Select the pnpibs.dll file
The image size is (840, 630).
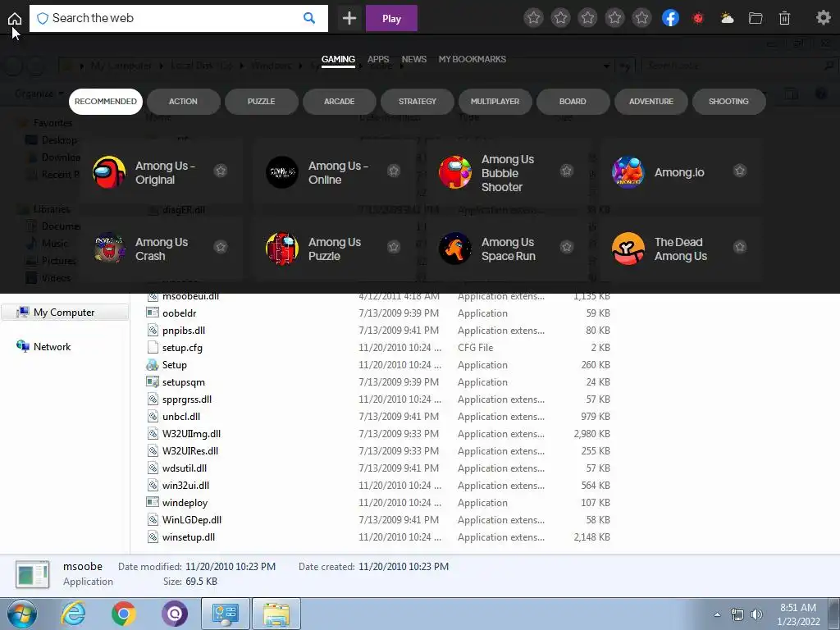pos(184,331)
